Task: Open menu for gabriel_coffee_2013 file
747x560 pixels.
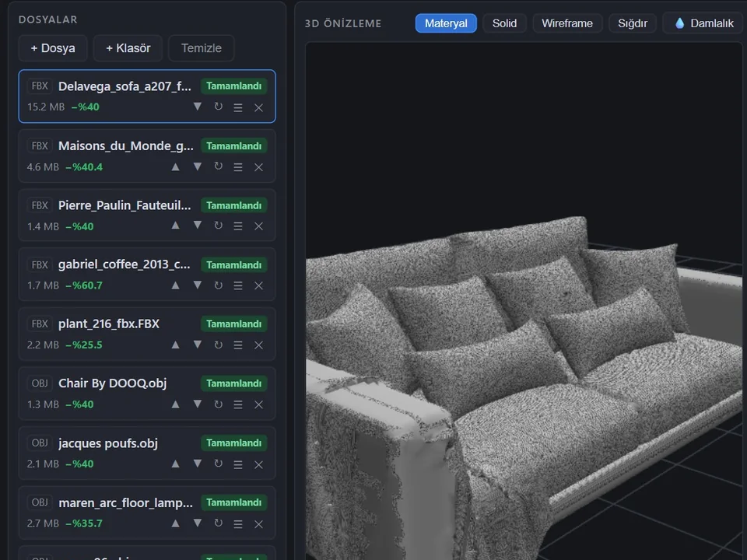Action: click(x=238, y=285)
